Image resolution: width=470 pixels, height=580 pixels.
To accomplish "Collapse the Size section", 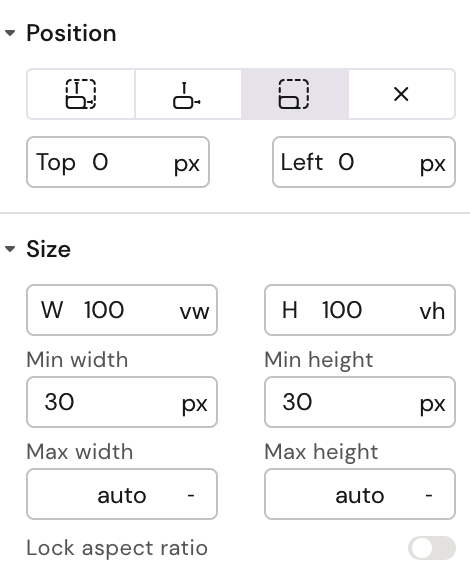I will tap(10, 249).
